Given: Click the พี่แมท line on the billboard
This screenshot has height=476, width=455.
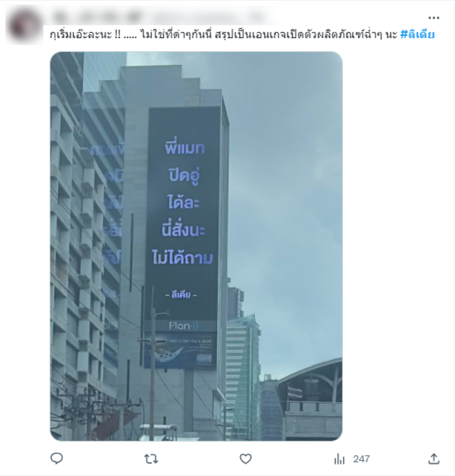Looking at the screenshot, I should 184,147.
